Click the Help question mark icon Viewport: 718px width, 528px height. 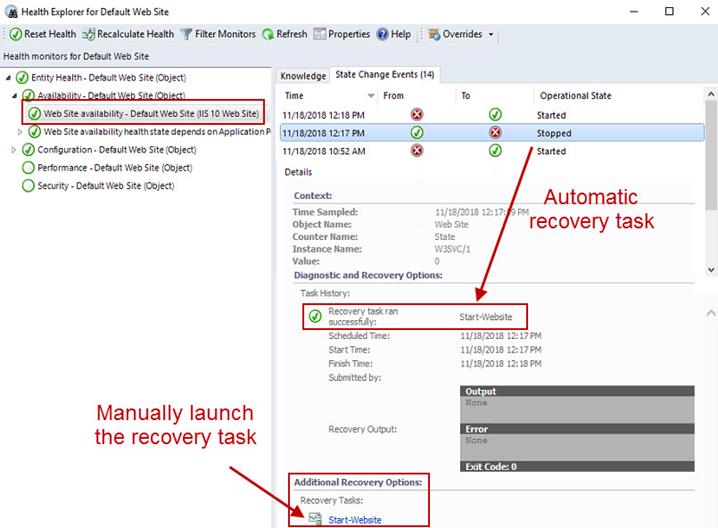click(x=382, y=34)
